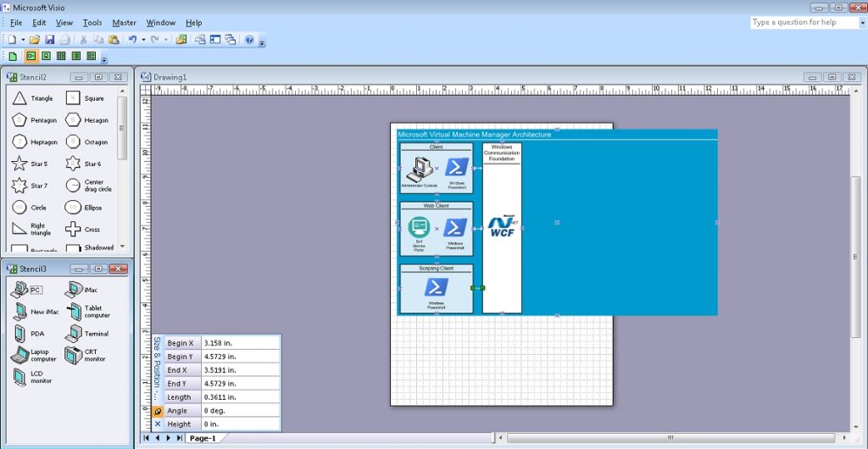Toggle last green stencil view button
This screenshot has height=449, width=868.
(92, 56)
